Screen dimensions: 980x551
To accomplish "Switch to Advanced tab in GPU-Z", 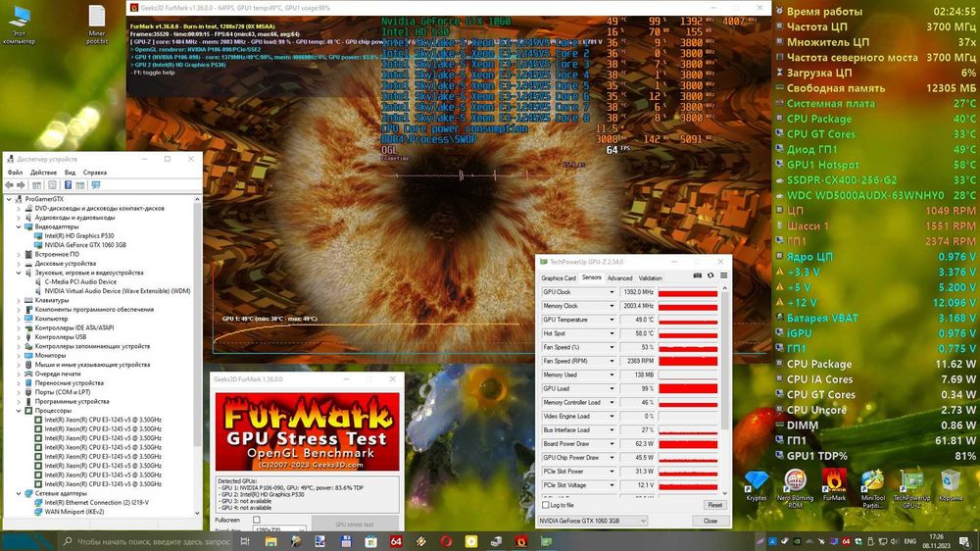I will coord(619,278).
